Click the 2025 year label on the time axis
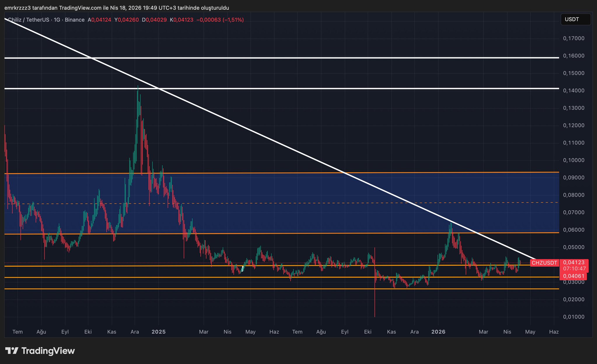The width and height of the screenshot is (597, 364). click(x=159, y=332)
